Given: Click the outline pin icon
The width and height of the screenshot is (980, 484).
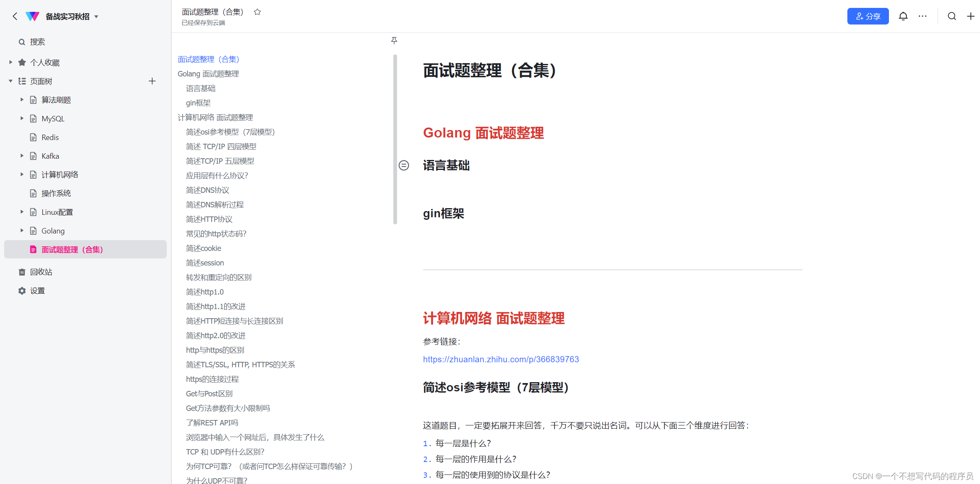Looking at the screenshot, I should [394, 40].
